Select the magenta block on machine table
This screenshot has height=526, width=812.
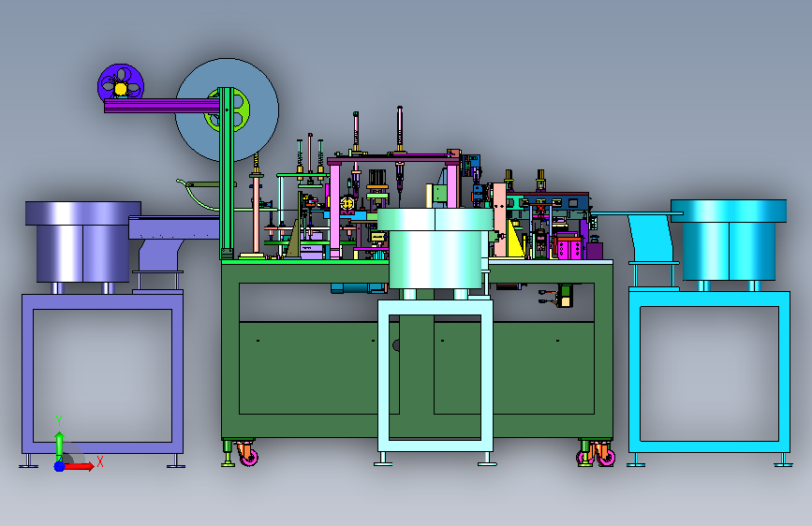click(x=569, y=249)
